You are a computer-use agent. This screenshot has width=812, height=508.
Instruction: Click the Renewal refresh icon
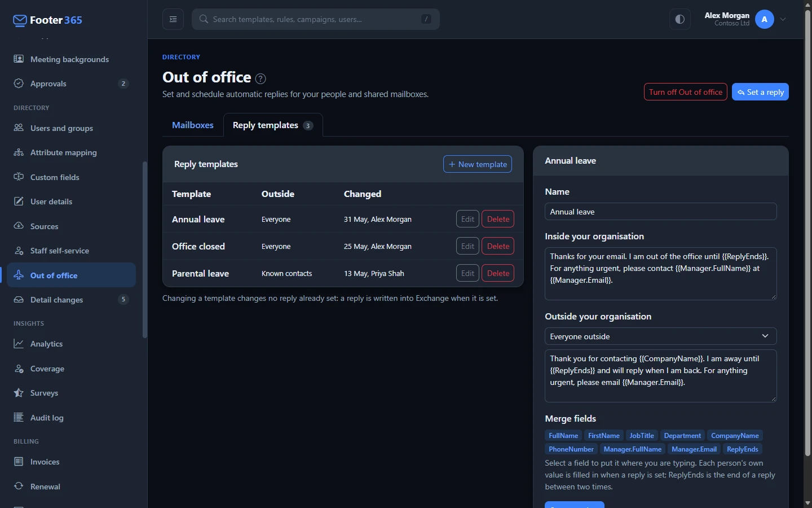(x=19, y=487)
